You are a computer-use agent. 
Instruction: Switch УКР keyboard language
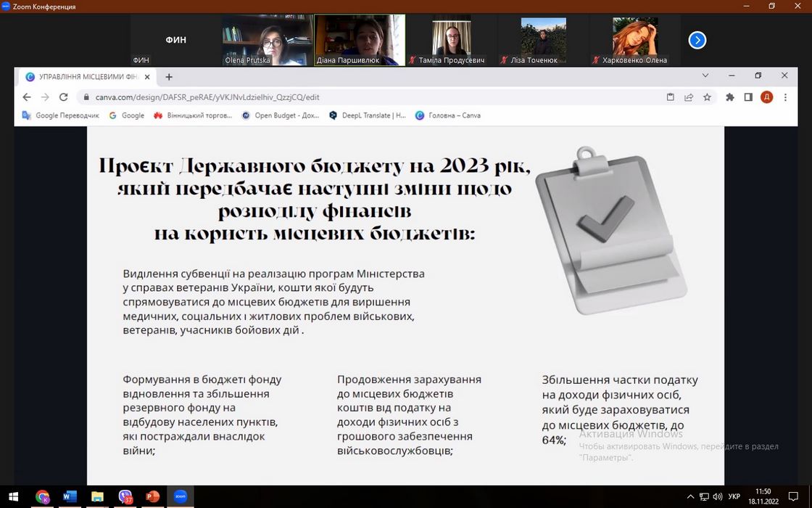[x=734, y=497]
